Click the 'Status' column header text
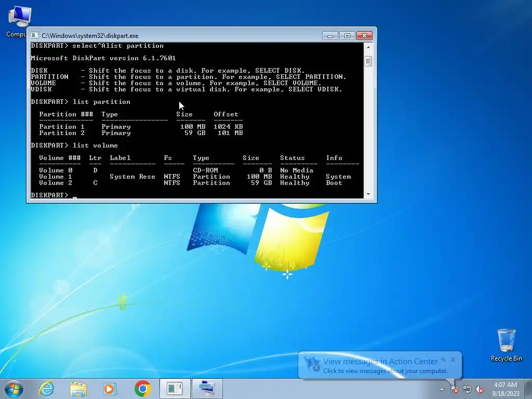 292,158
